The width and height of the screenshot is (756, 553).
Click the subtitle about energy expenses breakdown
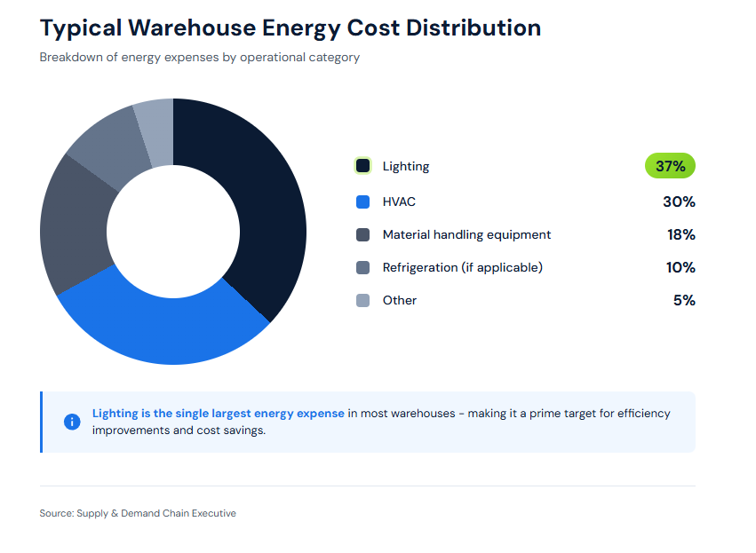pyautogui.click(x=199, y=57)
